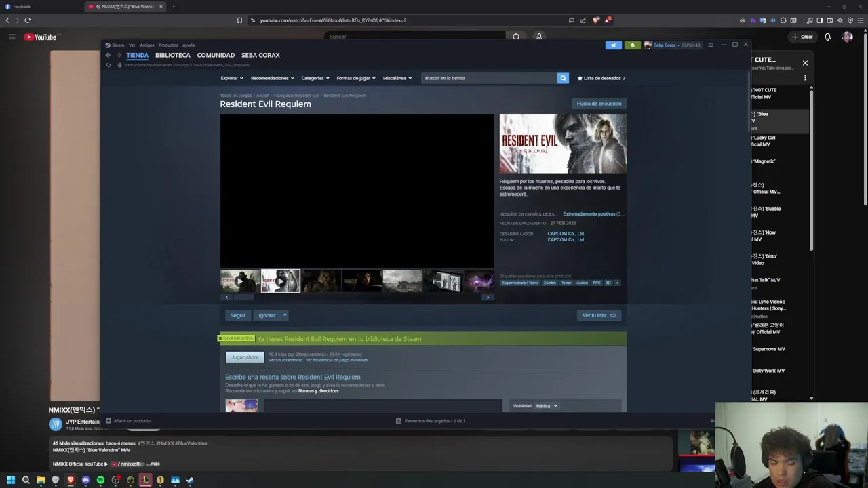The image size is (868, 488).
Task: Open Normas y directrices link
Action: pos(318,391)
